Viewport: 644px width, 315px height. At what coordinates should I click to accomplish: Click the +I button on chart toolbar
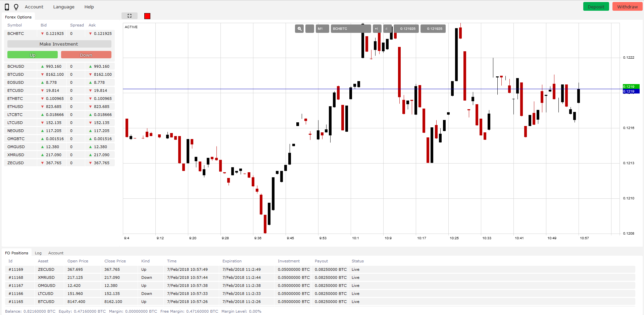377,29
